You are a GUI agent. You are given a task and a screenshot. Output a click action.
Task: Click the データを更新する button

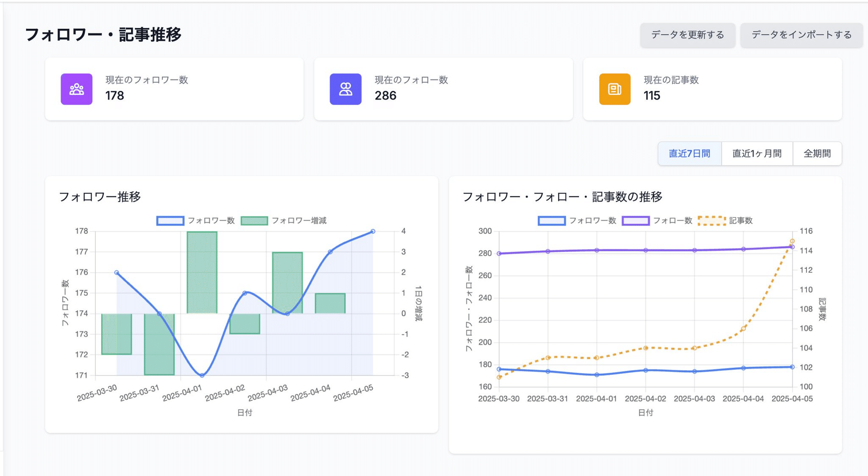coord(687,35)
